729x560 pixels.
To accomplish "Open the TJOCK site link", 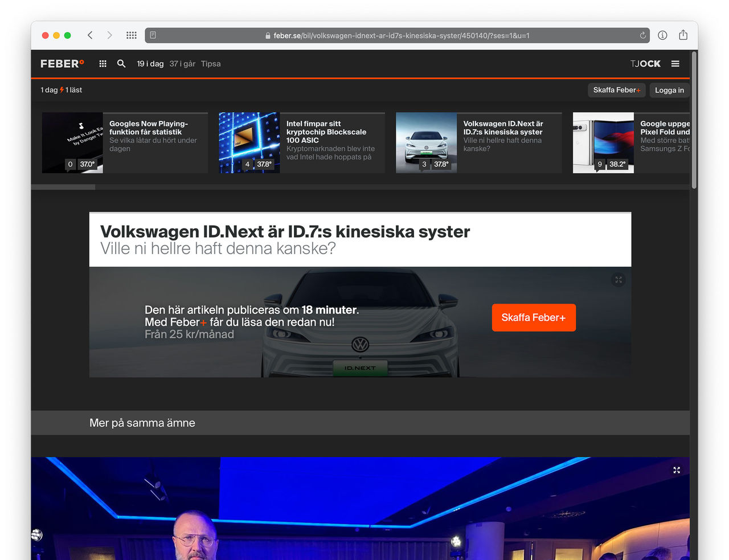I will tap(645, 64).
